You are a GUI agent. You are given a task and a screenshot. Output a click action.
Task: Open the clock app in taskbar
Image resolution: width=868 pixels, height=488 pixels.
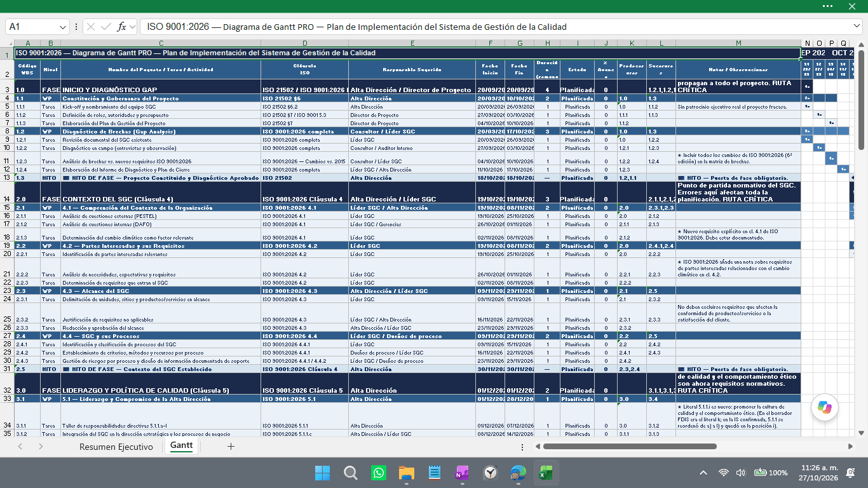[490, 473]
